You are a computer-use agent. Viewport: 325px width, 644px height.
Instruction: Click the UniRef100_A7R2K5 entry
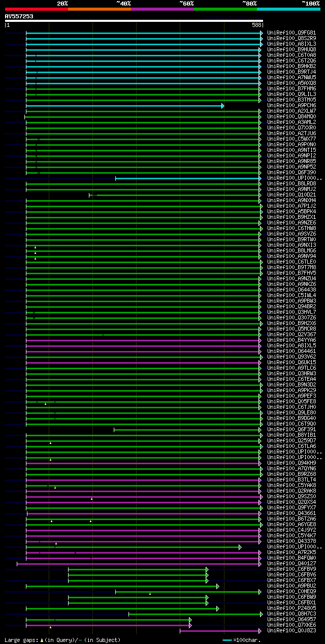click(291, 552)
